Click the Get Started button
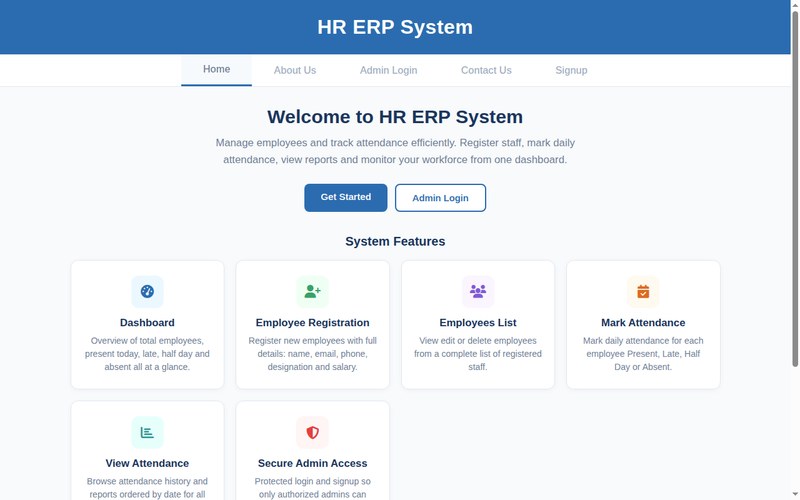The height and width of the screenshot is (500, 800). (x=346, y=197)
